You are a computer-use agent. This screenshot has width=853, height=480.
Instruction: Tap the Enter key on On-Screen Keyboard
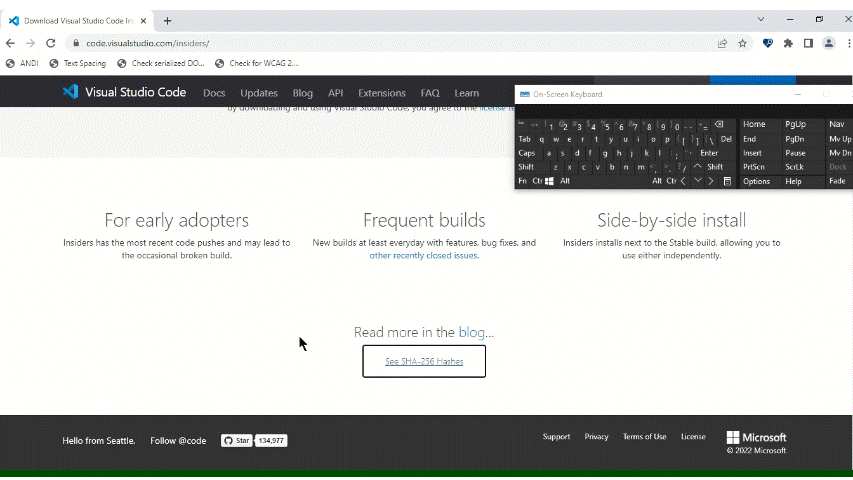[709, 153]
